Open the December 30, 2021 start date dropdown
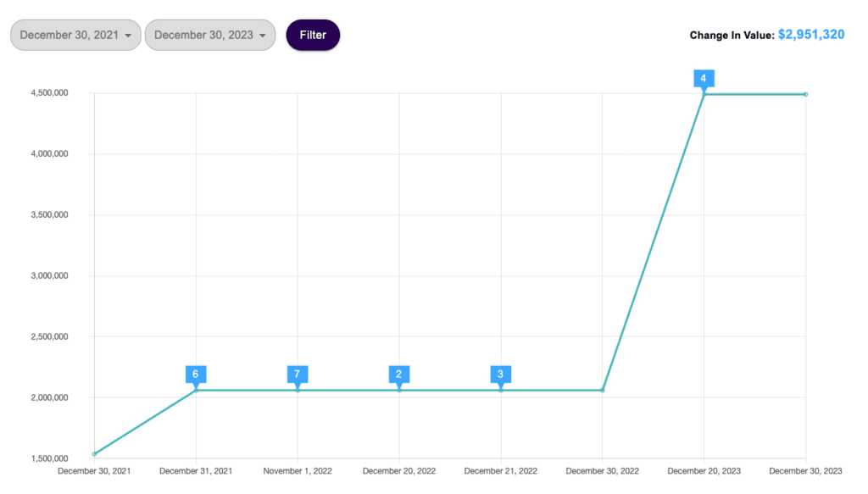The image size is (868, 494). [x=75, y=36]
